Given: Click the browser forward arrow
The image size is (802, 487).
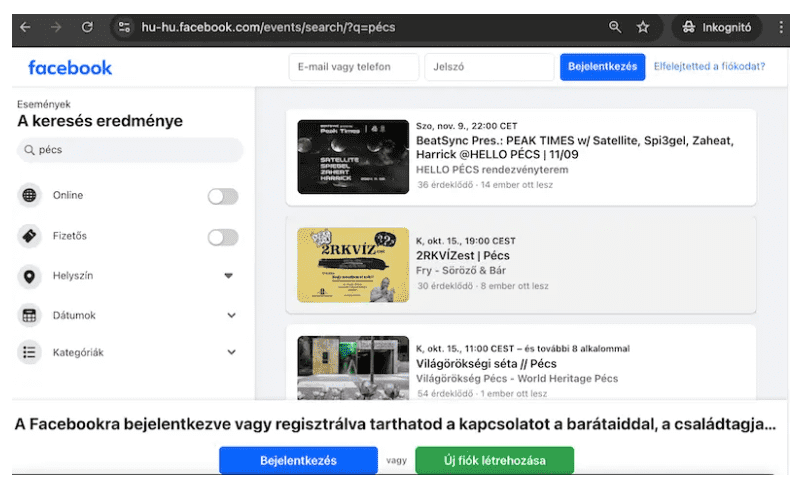Looking at the screenshot, I should click(56, 27).
